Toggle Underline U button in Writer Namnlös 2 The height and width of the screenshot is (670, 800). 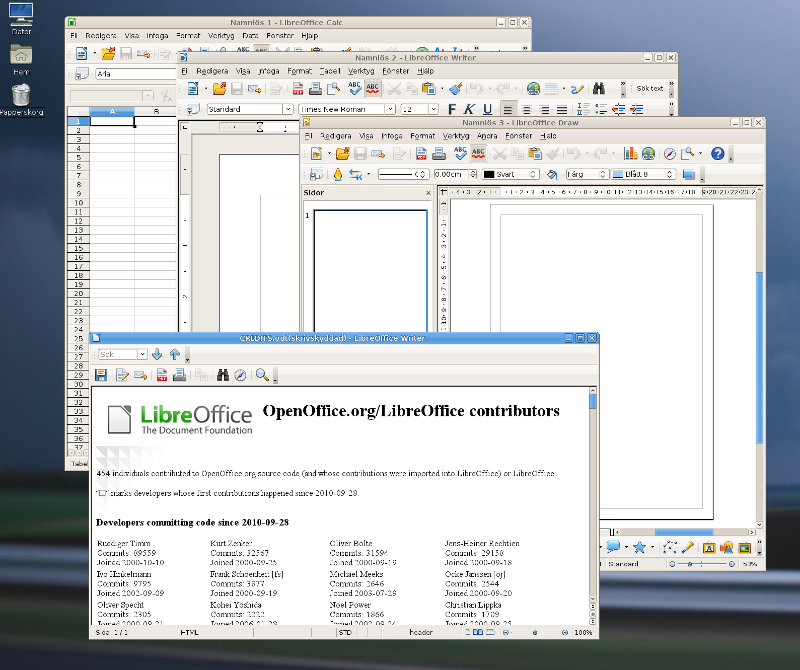click(x=487, y=109)
